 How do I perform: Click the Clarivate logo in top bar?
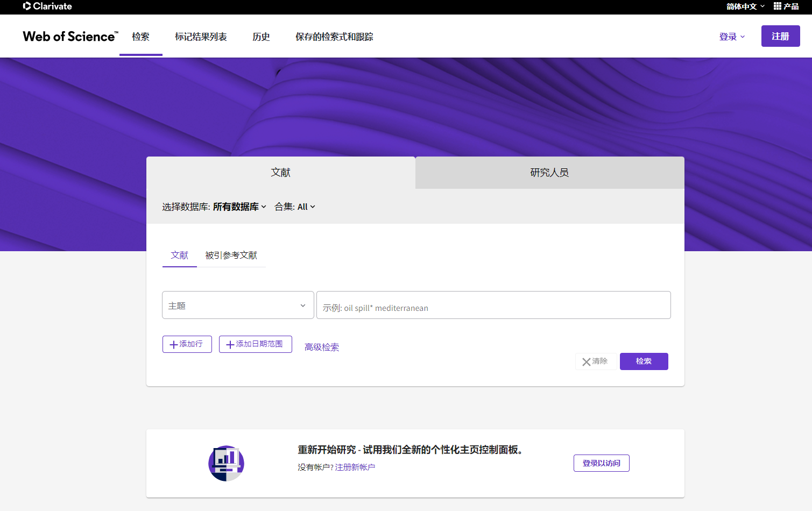pos(47,6)
